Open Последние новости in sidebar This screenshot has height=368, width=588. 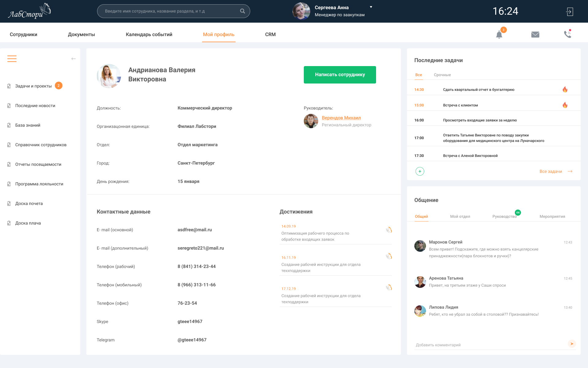tap(35, 106)
